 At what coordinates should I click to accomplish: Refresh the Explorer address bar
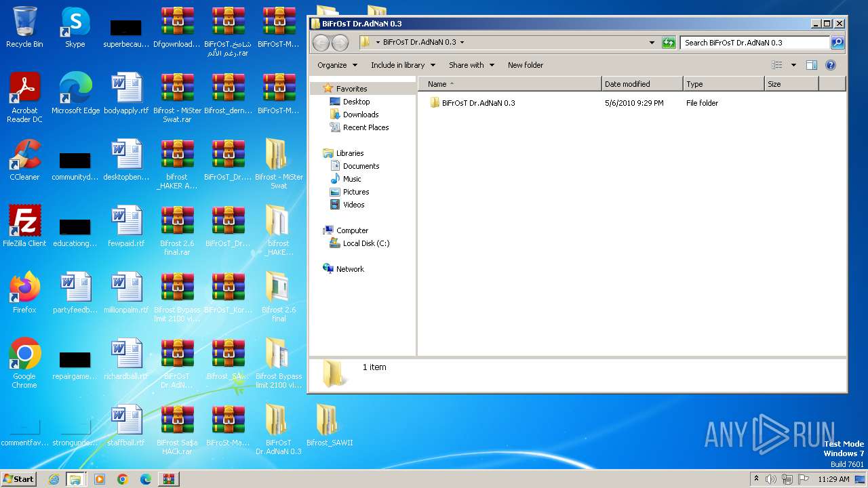point(669,43)
